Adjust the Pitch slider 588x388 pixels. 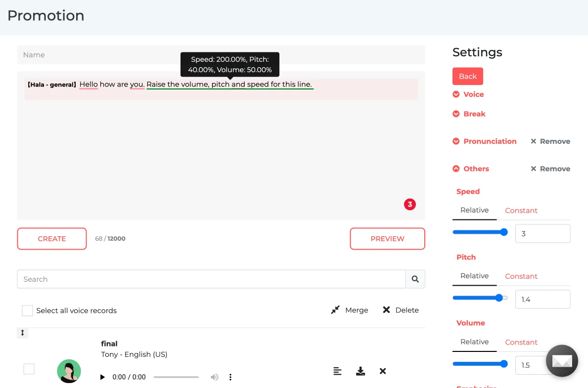pos(480,298)
